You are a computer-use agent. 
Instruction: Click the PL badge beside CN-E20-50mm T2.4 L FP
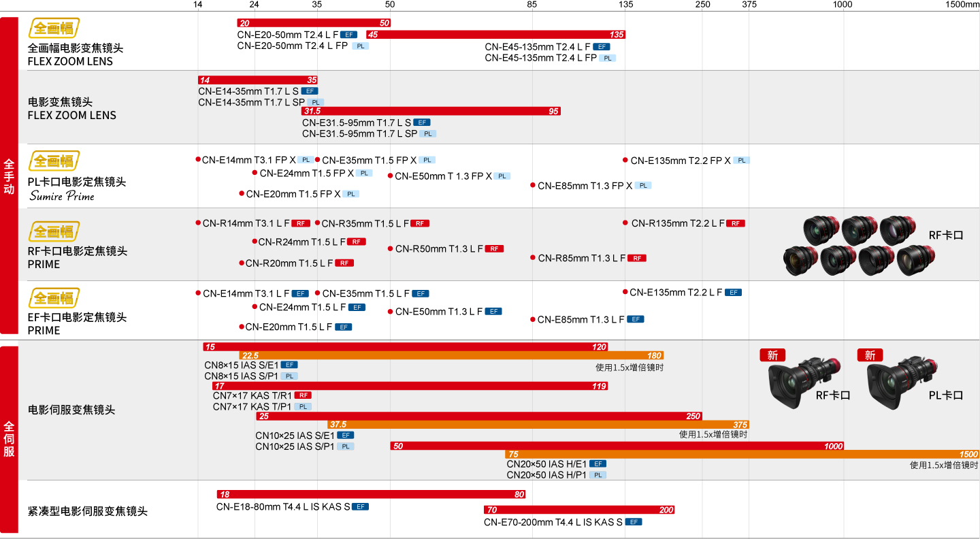tap(361, 46)
